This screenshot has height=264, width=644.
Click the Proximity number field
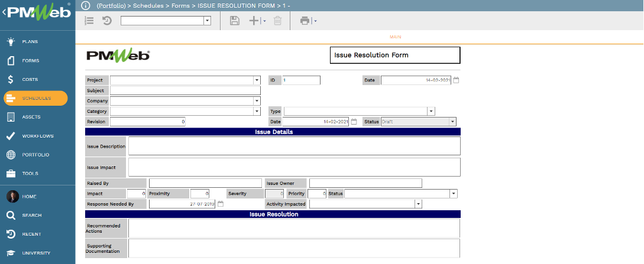tap(200, 194)
